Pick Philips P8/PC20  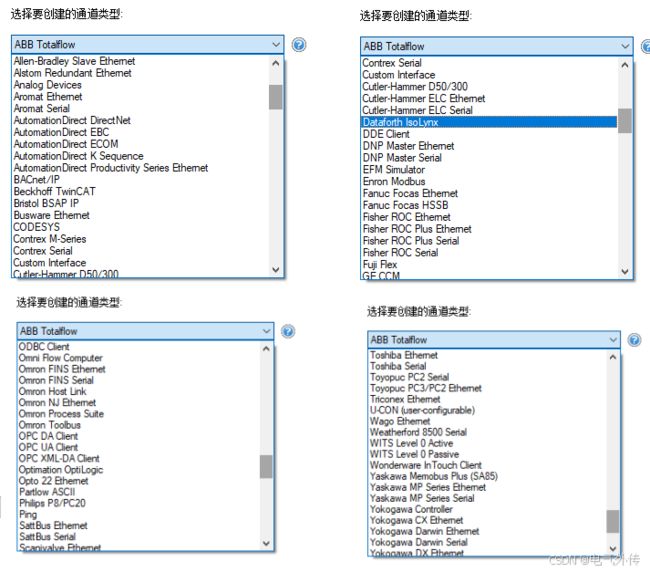click(52, 503)
